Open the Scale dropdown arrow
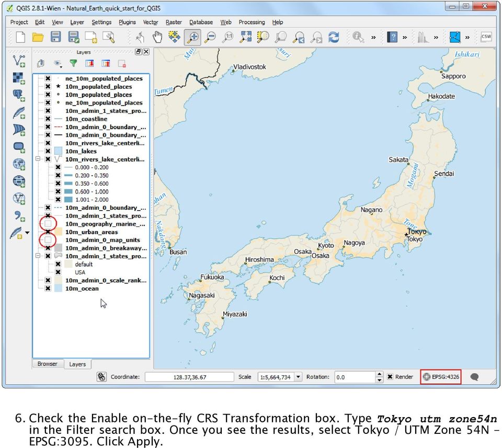The height and width of the screenshot is (448, 502). tap(298, 376)
